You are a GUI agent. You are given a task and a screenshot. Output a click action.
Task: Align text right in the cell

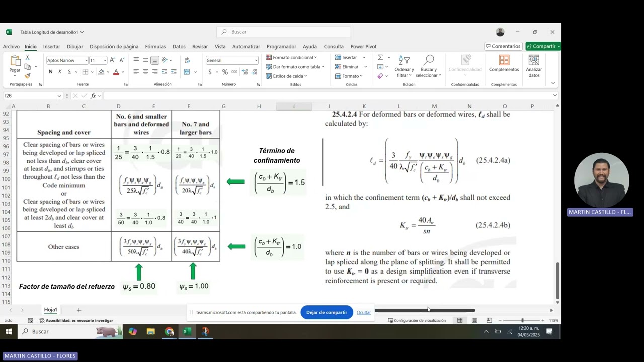pos(155,72)
